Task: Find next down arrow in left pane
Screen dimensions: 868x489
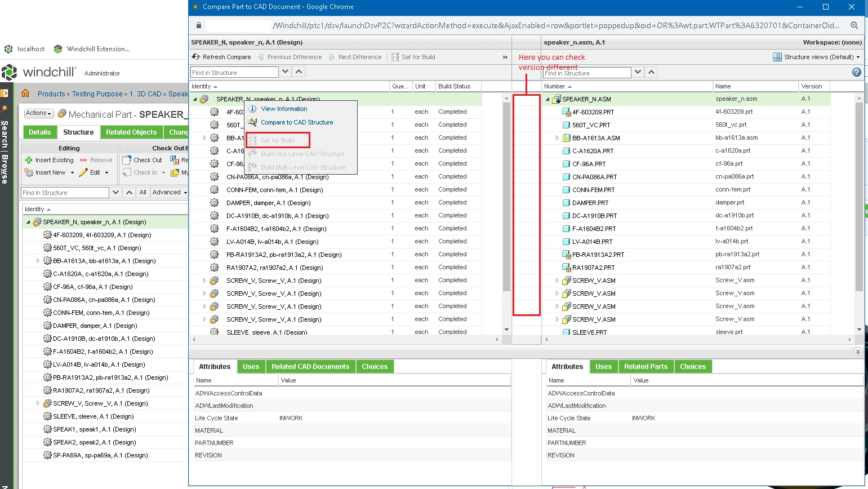Action: coord(286,72)
